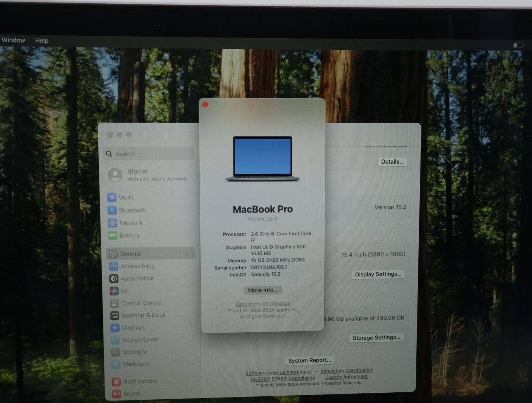The width and height of the screenshot is (532, 403).
Task: Click the Version 15.2 text
Action: [390, 207]
